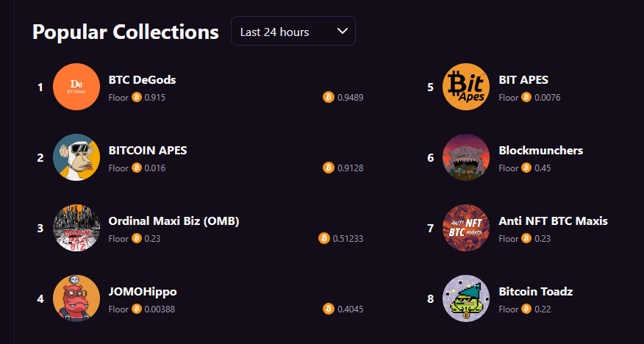The height and width of the screenshot is (344, 644).
Task: Click the Popular Collections heading
Action: (x=126, y=32)
